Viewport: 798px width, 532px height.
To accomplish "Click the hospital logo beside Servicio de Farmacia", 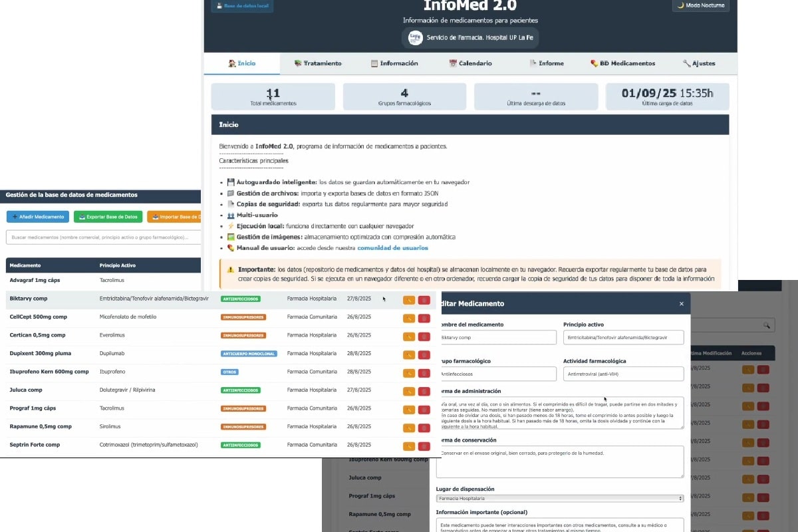I will tap(416, 37).
